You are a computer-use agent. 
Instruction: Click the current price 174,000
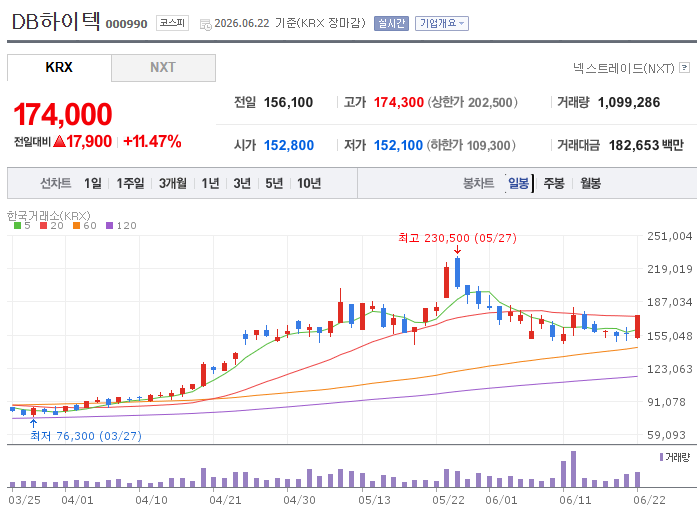pyautogui.click(x=63, y=114)
